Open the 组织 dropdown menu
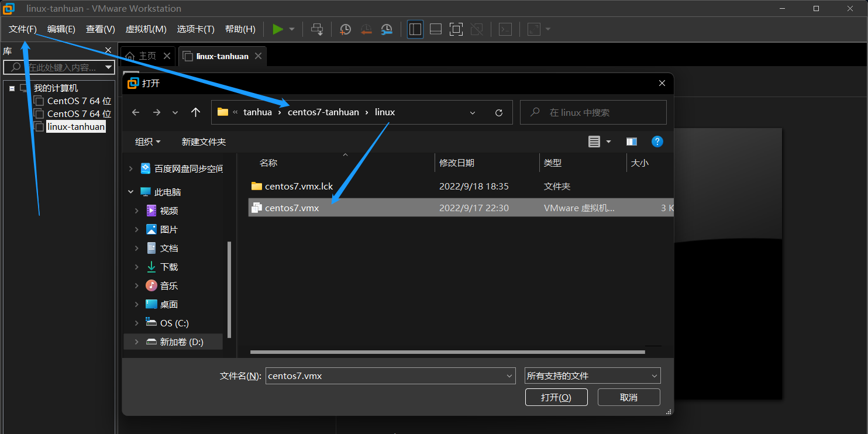Screen dimensions: 868x434 (147, 142)
